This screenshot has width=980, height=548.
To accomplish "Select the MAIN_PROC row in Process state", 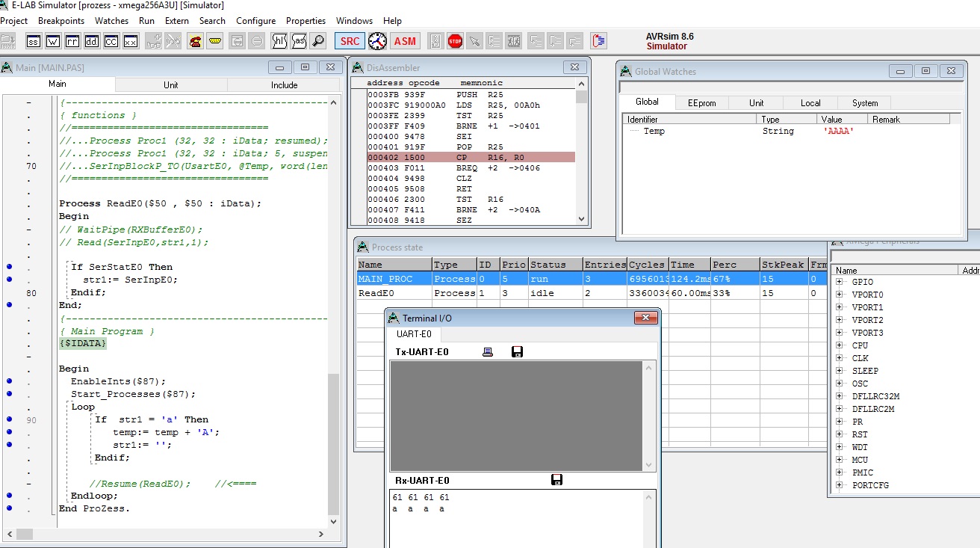I will click(x=592, y=279).
